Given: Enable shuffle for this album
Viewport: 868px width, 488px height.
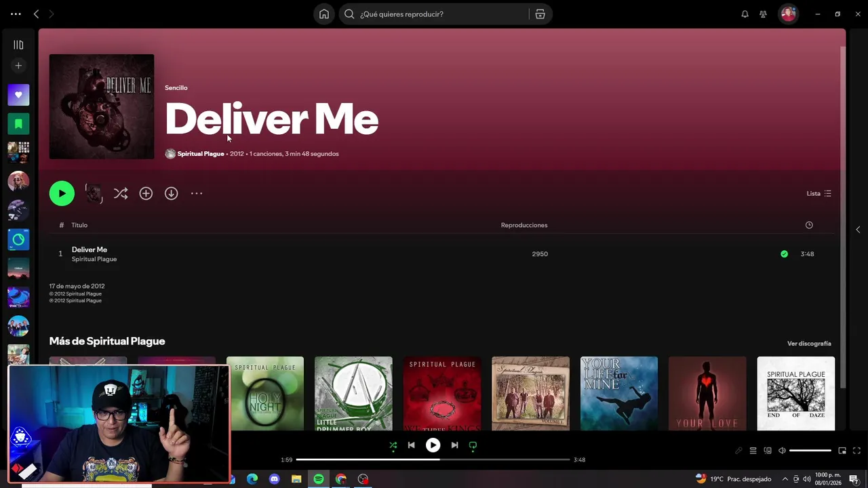Looking at the screenshot, I should coord(121,194).
